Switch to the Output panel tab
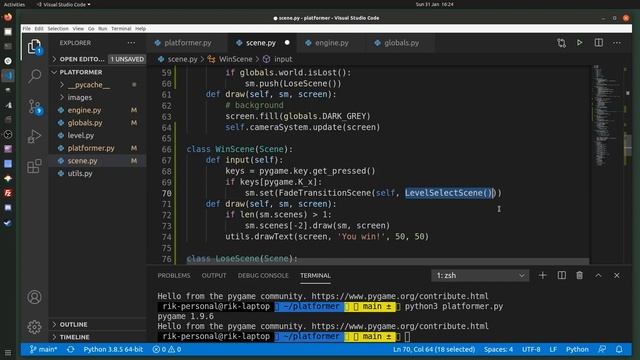 coord(214,276)
